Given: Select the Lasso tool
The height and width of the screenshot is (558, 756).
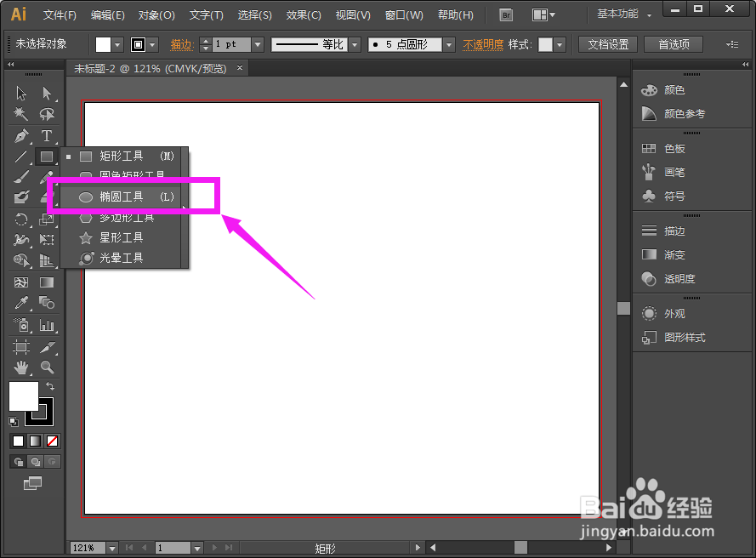Looking at the screenshot, I should pos(47,114).
